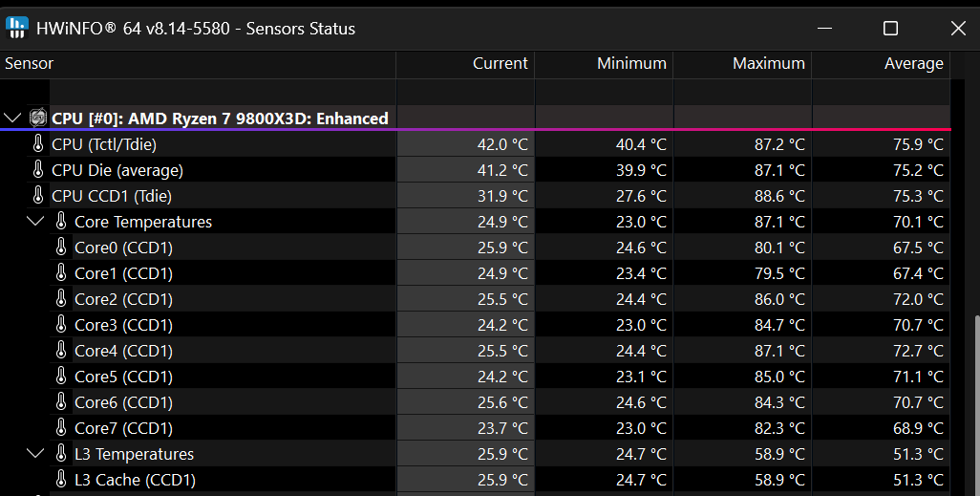Minimize the HWiNFO Sensors Status window
The width and height of the screenshot is (980, 496).
click(x=825, y=28)
